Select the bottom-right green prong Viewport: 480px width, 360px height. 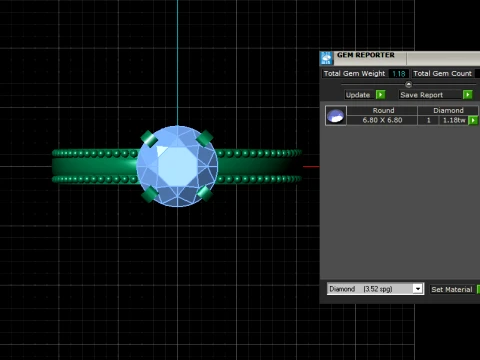205,193
